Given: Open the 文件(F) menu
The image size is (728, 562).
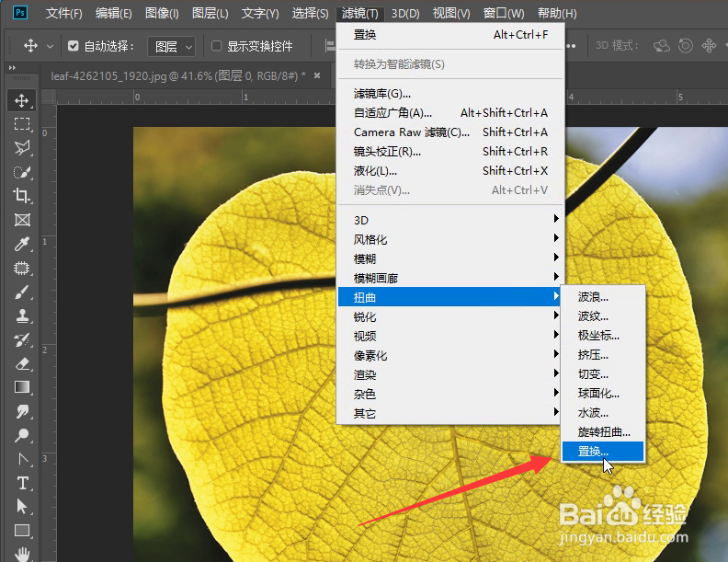Looking at the screenshot, I should (63, 14).
